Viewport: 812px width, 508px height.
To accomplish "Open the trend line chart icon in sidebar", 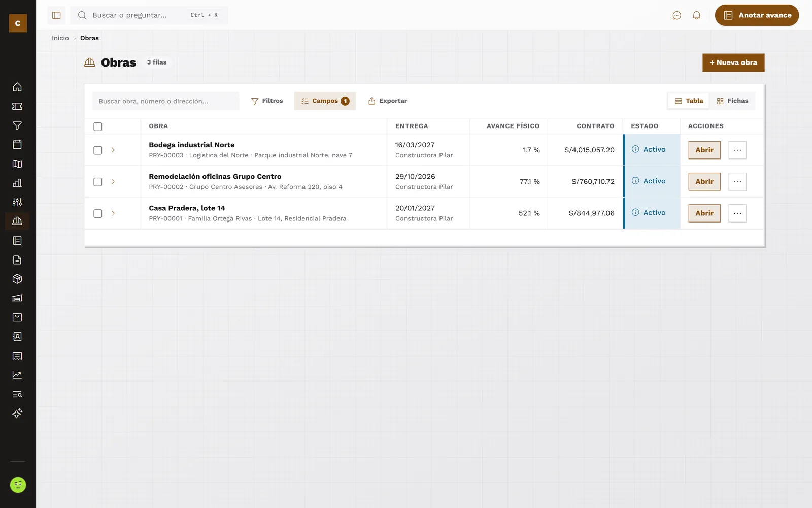I will [17, 375].
